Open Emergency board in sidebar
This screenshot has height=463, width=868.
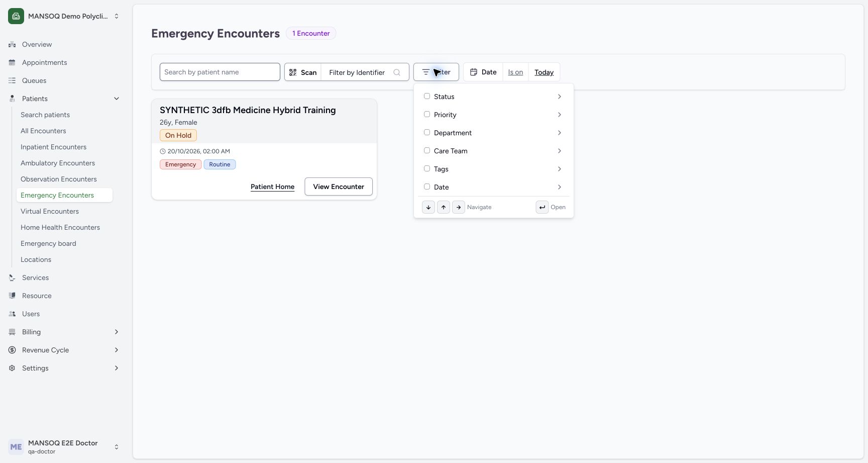click(x=48, y=243)
